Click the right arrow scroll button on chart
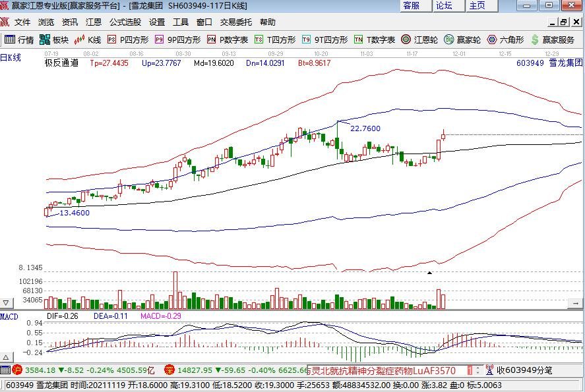 click(x=575, y=303)
